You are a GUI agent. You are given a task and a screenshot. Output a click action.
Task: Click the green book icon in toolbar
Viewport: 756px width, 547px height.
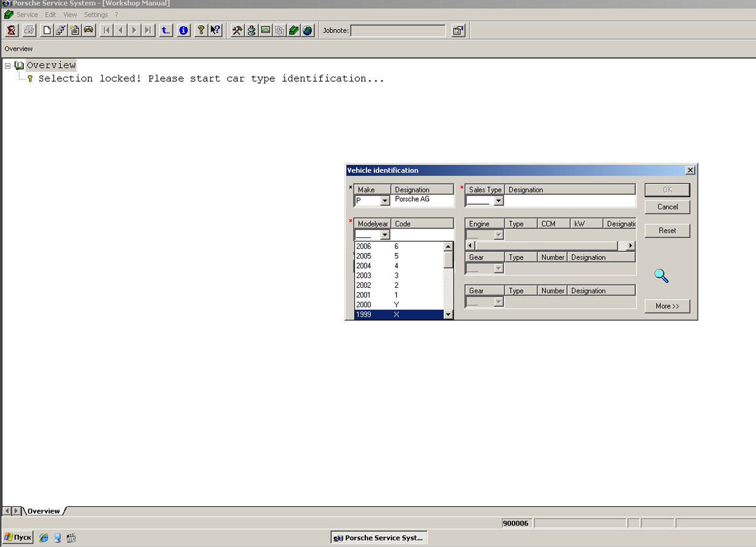click(294, 30)
